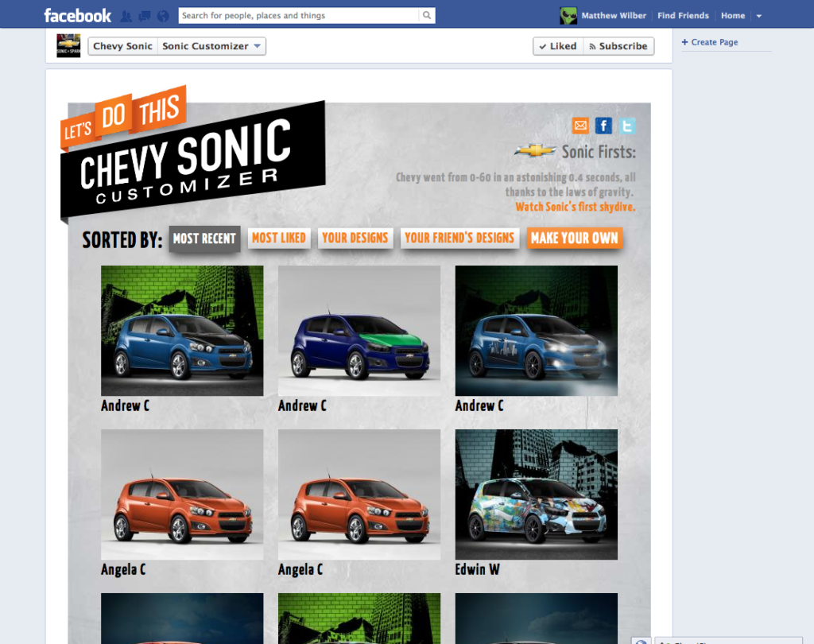Click the search magnifier button
Image resolution: width=814 pixels, height=644 pixels.
click(427, 15)
